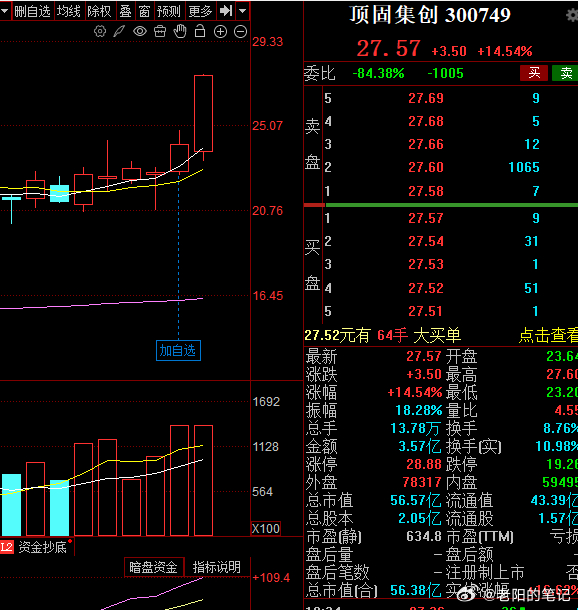Click 总市值 value 56.57亿
The image size is (578, 610).
pos(416,500)
